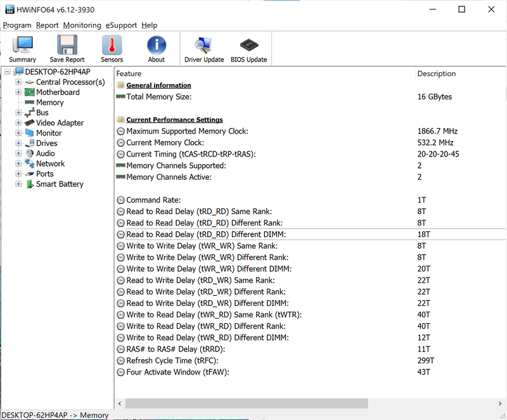
Task: Expand the Audio node
Action: [x=18, y=153]
